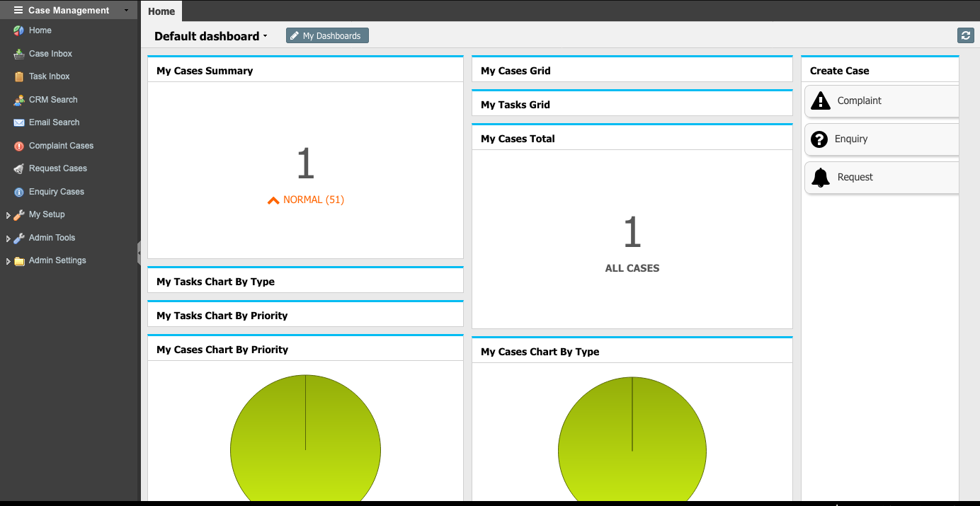Click the Complaint warning triangle icon
The width and height of the screenshot is (980, 506).
[821, 100]
